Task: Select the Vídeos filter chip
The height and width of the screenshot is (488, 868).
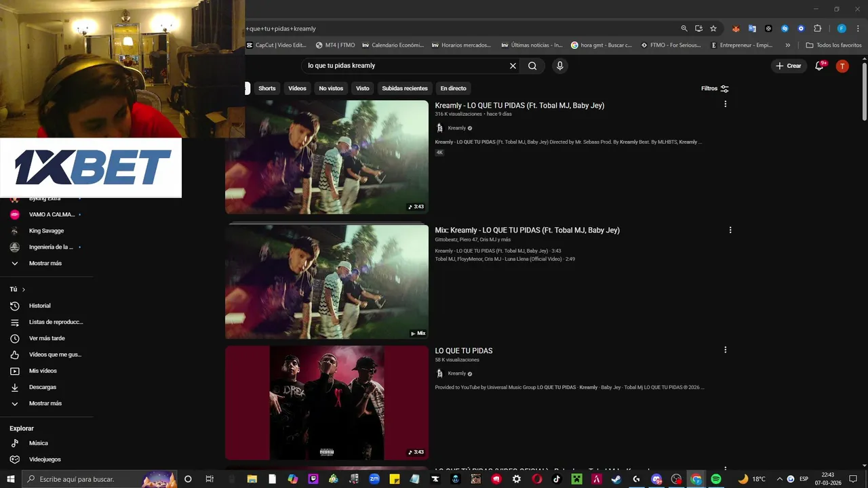Action: point(297,88)
